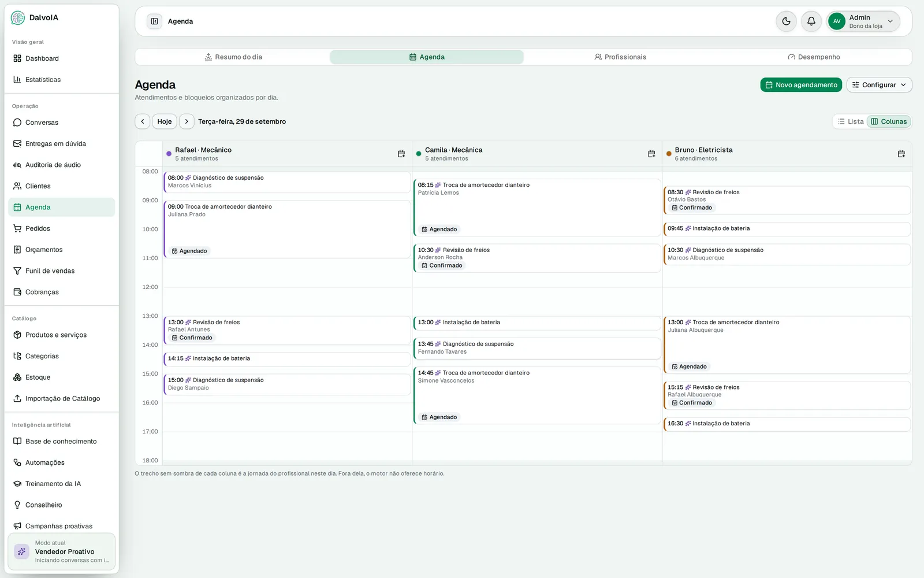The height and width of the screenshot is (578, 924).
Task: Click calendar icon in Bruno's column header
Action: [x=901, y=154]
